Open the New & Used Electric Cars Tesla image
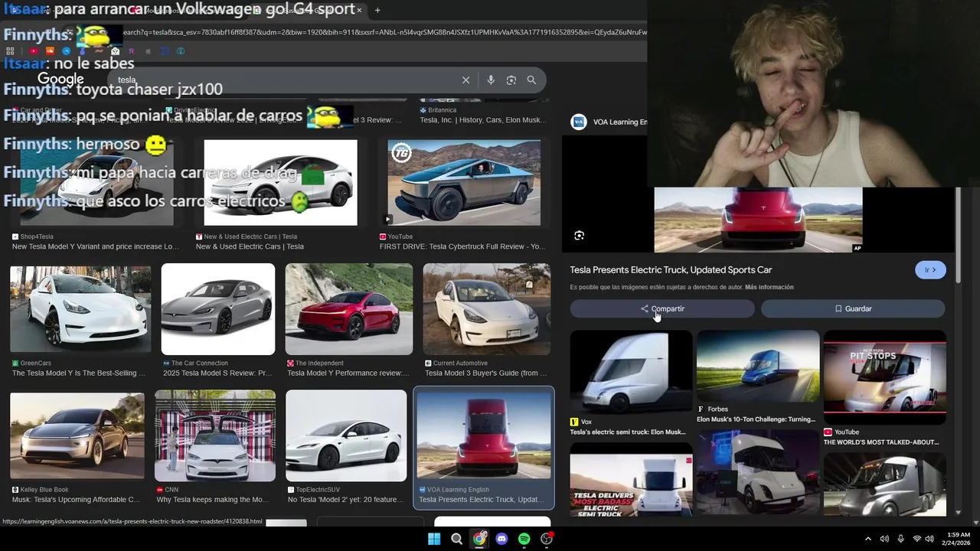The image size is (980, 551). [x=280, y=182]
